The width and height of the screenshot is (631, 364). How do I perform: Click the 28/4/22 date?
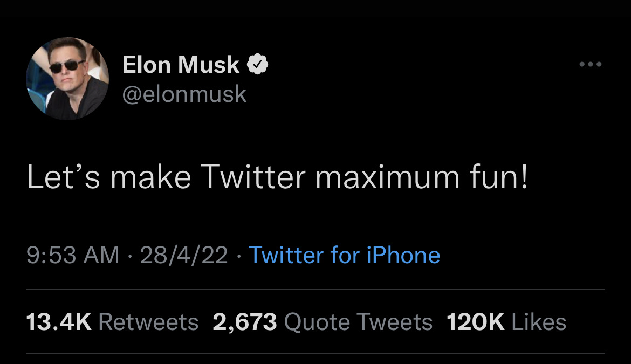click(x=183, y=255)
